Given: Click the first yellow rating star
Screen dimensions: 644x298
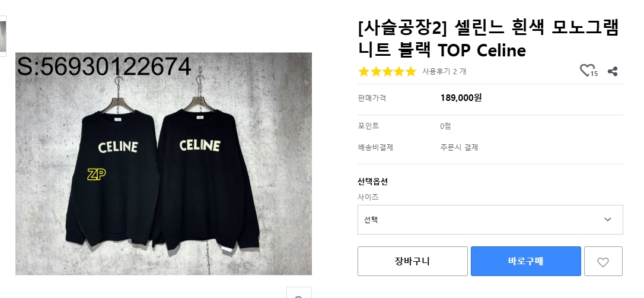Looking at the screenshot, I should click(364, 72).
